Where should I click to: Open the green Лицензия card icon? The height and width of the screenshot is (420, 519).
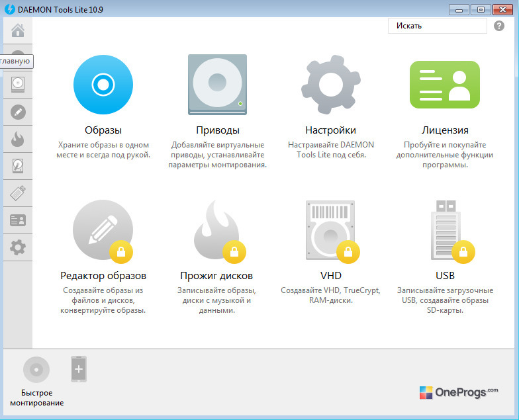(445, 85)
